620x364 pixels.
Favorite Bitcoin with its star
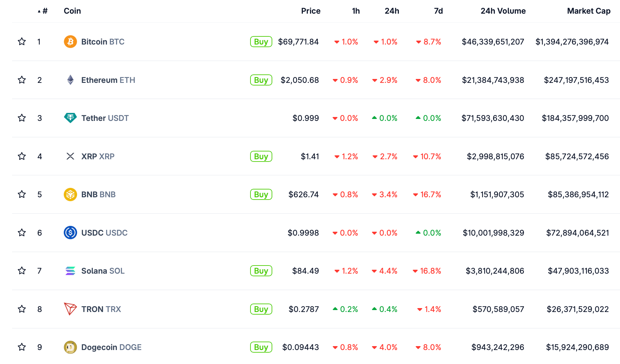click(x=22, y=42)
